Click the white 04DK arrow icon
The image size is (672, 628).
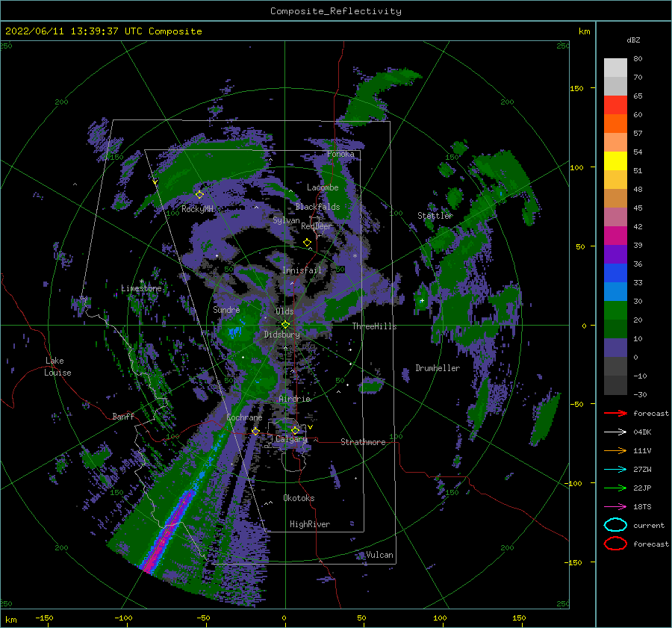615,432
